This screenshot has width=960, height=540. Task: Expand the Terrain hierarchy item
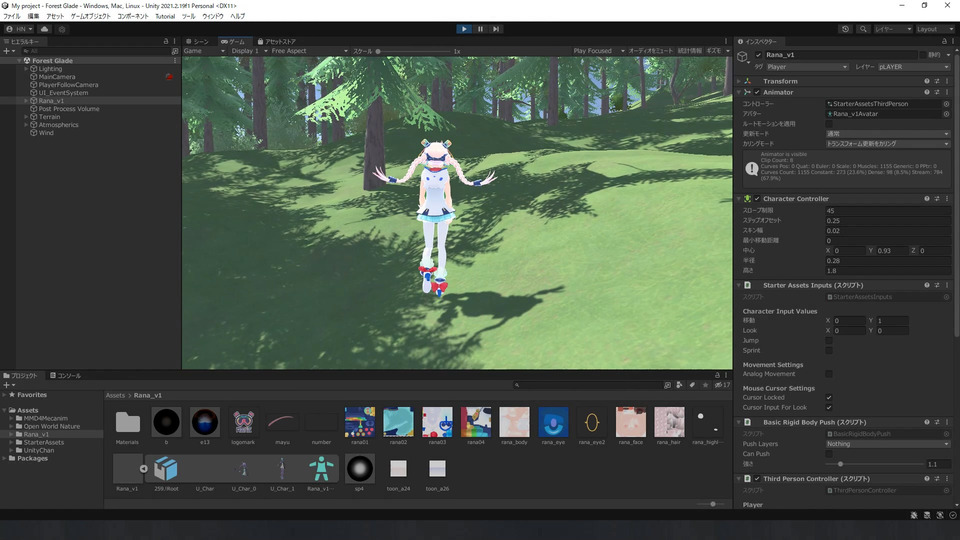pos(27,117)
